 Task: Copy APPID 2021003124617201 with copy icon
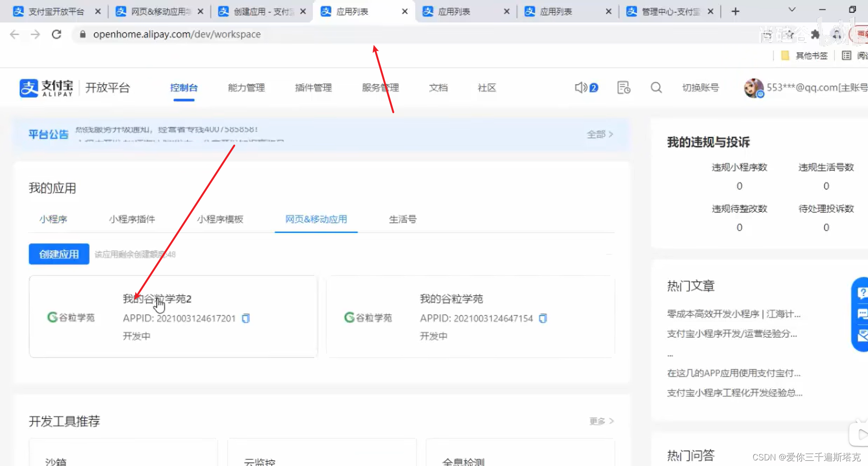click(246, 318)
